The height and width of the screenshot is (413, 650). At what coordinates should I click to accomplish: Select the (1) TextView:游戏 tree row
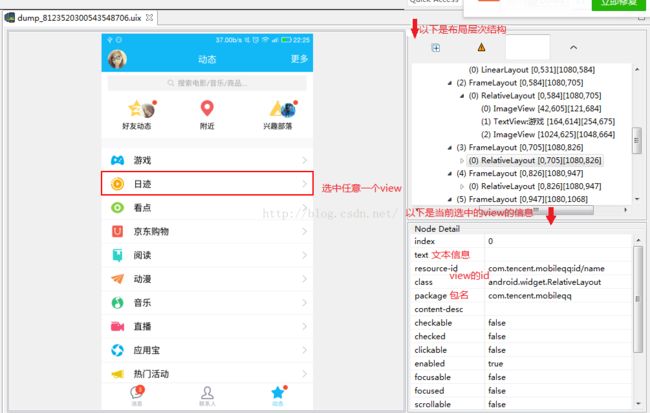548,121
